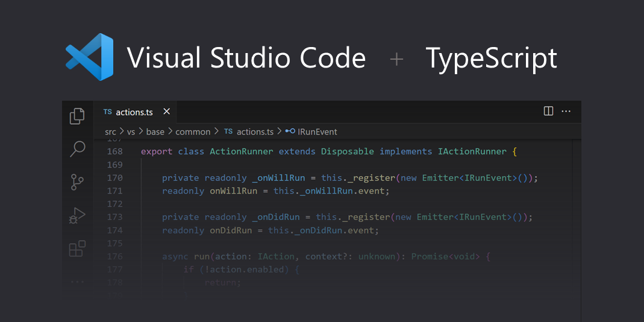This screenshot has height=322, width=644.
Task: Click the blue Visual Studio Code logo
Action: point(90,57)
